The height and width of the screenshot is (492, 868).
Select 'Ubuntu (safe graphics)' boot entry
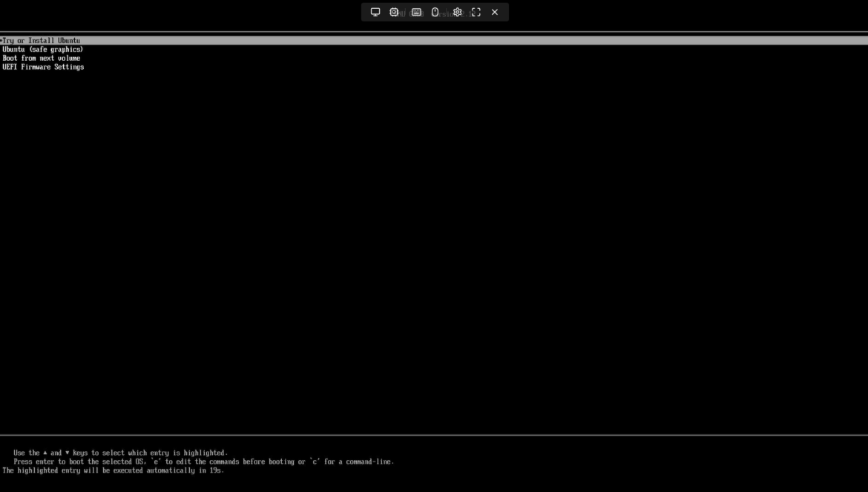coord(42,49)
